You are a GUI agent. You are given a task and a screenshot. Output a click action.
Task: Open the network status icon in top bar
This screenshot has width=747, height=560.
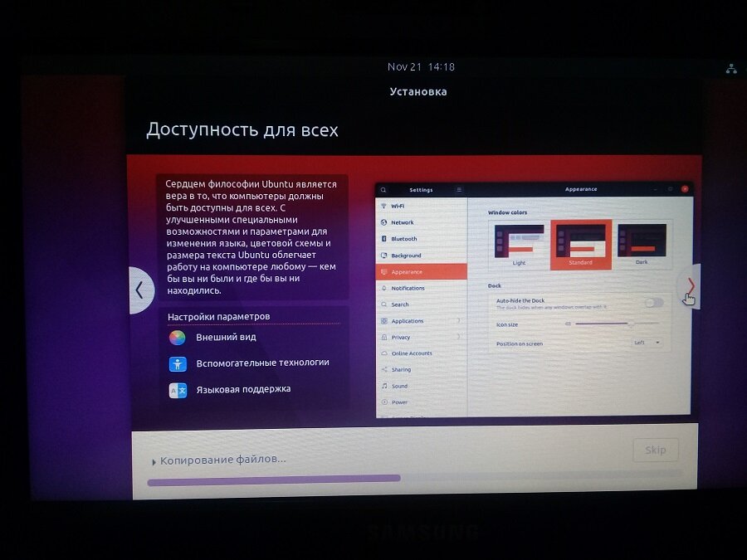tap(730, 69)
